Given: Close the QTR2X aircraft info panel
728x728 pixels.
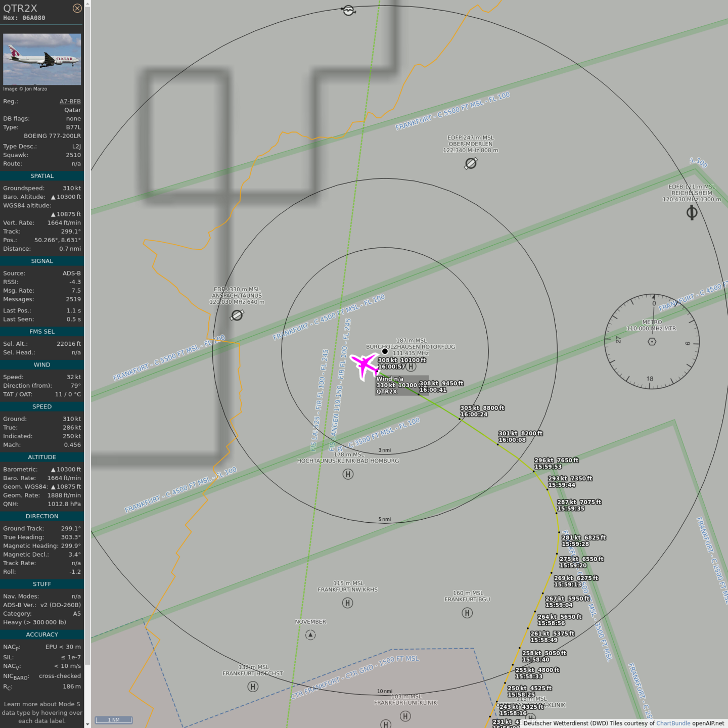Looking at the screenshot, I should [77, 8].
